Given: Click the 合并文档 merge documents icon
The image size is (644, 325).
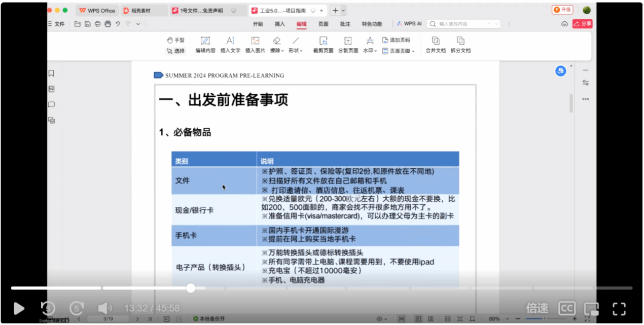Looking at the screenshot, I should click(x=435, y=45).
